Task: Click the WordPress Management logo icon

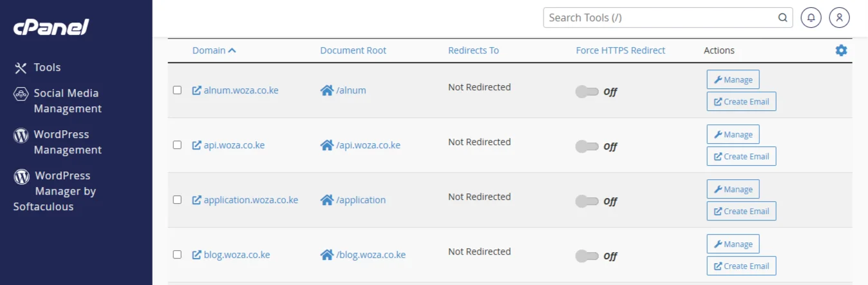Action: pyautogui.click(x=21, y=135)
